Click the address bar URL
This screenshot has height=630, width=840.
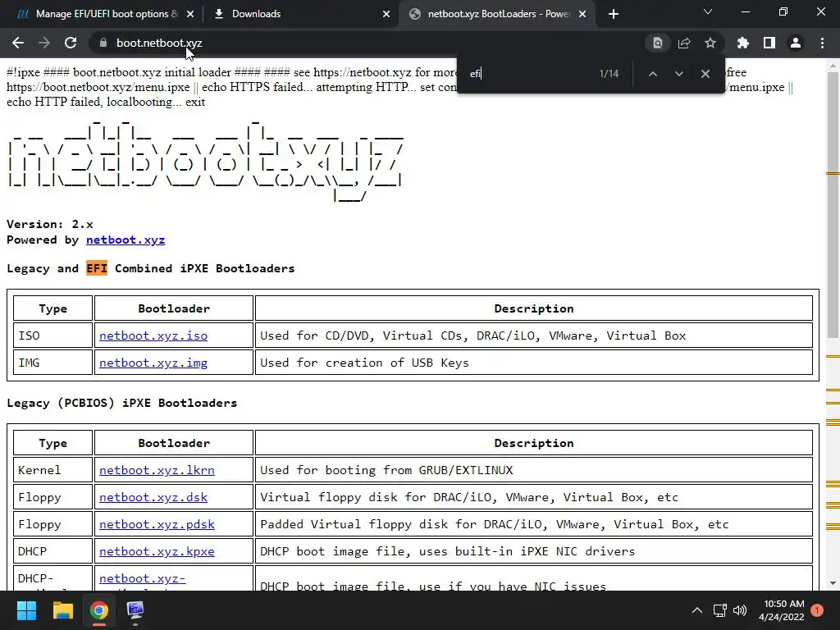coord(159,43)
